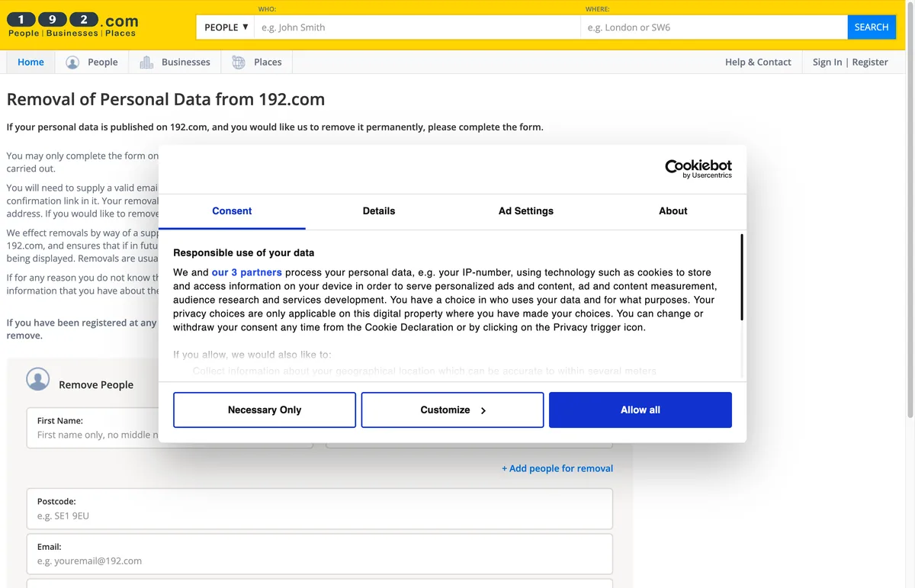This screenshot has width=915, height=588.
Task: Switch to the Details tab
Action: tap(379, 211)
